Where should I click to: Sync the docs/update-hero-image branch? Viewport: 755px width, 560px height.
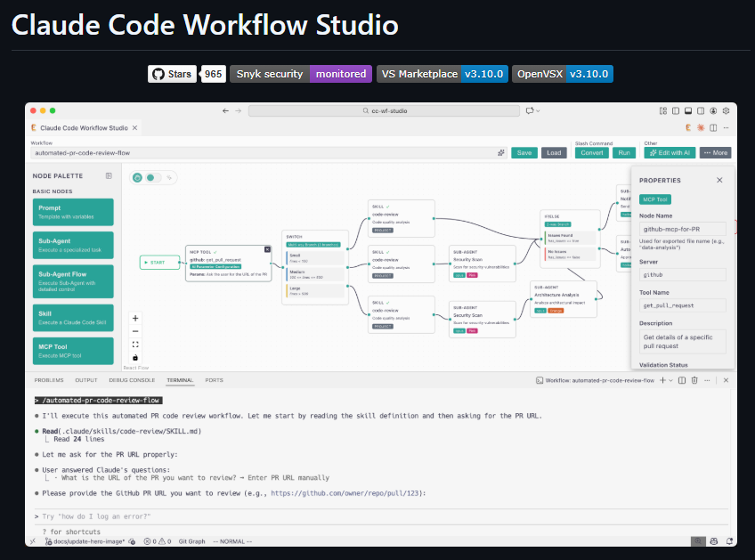131,540
